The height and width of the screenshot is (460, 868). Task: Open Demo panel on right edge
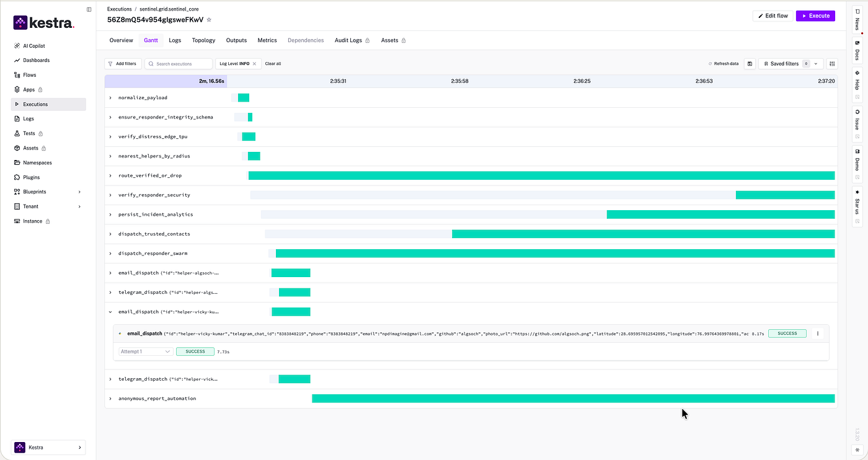tap(857, 164)
